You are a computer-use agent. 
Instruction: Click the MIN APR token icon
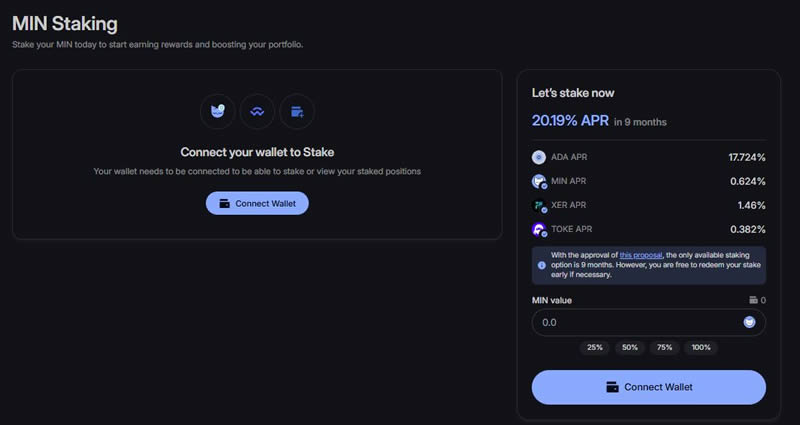[x=539, y=181]
